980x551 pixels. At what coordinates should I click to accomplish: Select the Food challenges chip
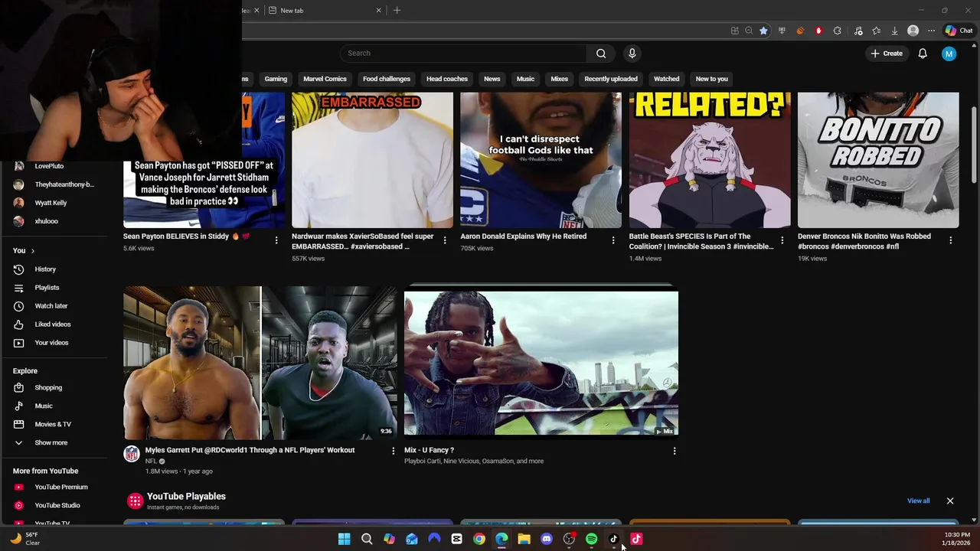[387, 79]
